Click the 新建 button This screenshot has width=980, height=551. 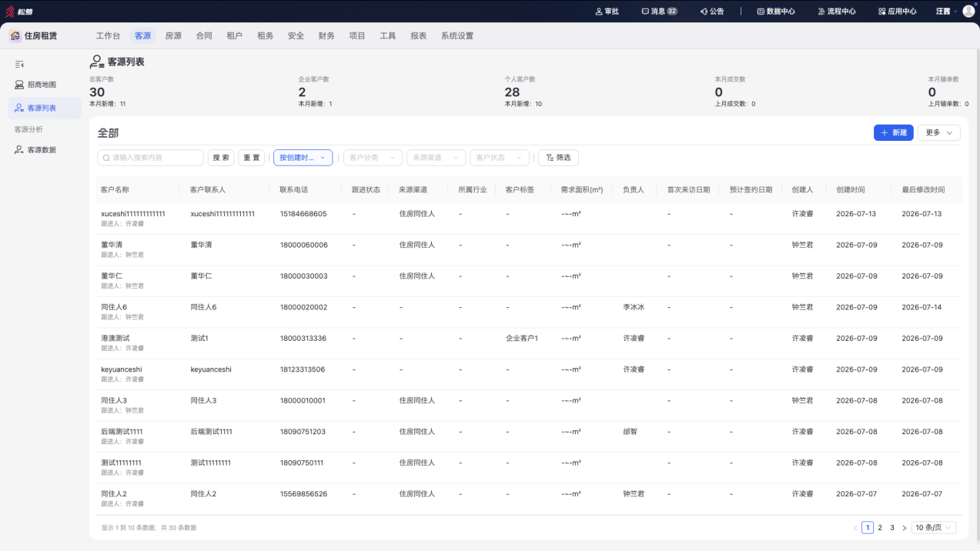click(893, 133)
